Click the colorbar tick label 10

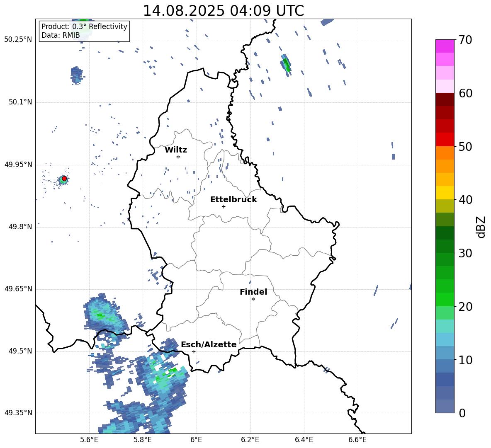[x=466, y=360]
